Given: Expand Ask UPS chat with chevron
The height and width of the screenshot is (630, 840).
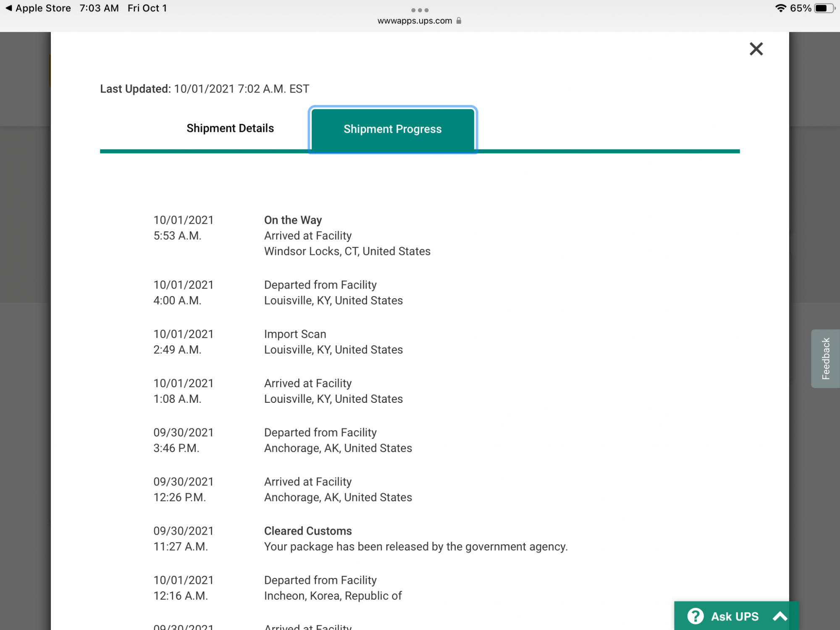Looking at the screenshot, I should point(780,616).
